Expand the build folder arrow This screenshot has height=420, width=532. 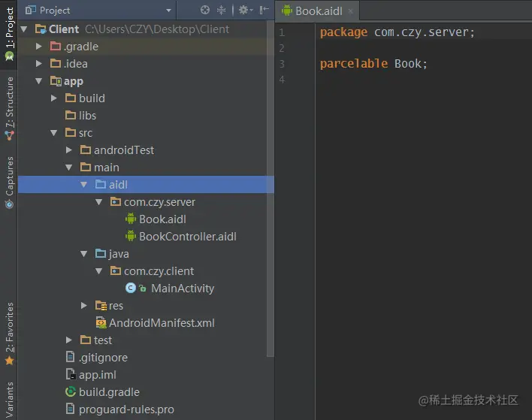[x=54, y=98]
